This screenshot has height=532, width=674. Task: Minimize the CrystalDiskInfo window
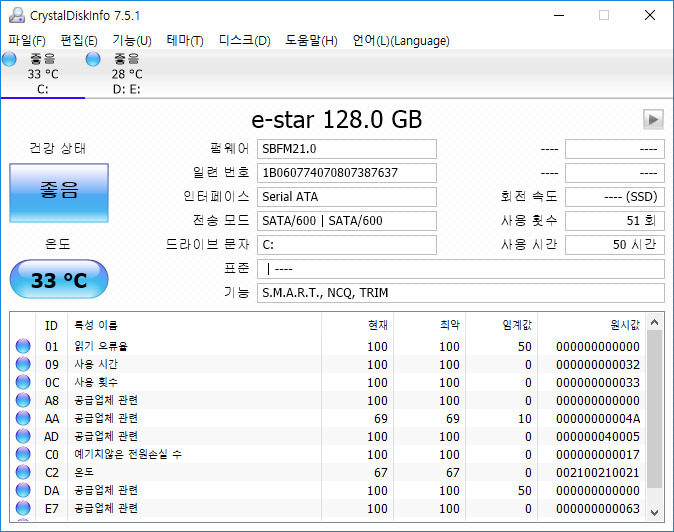pyautogui.click(x=559, y=15)
